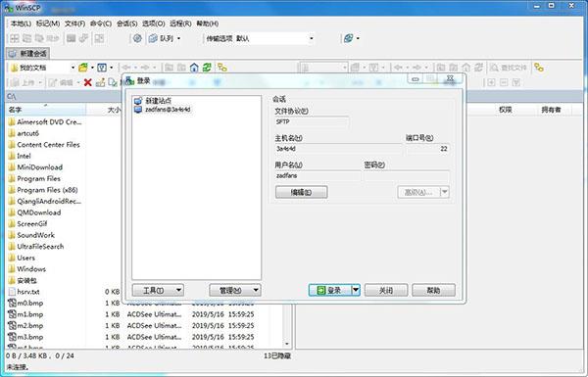Image resolution: width=588 pixels, height=377 pixels.
Task: Select the zadfans@3a4s4d saved site
Action: (x=168, y=110)
